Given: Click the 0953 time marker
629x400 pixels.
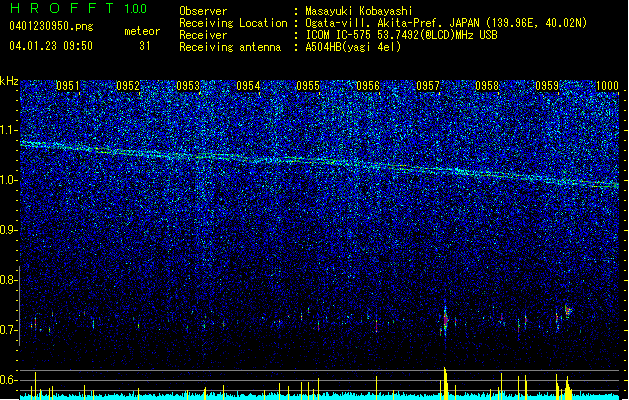Looking at the screenshot, I should coord(188,86).
